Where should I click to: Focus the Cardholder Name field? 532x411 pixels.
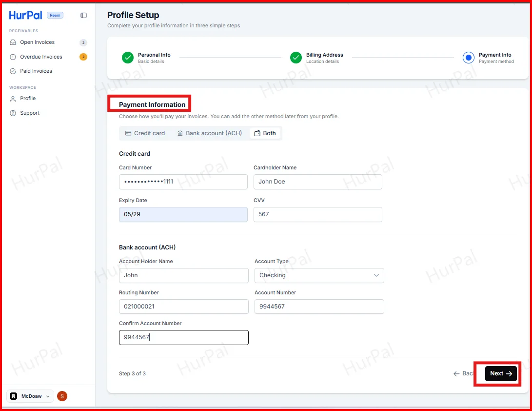coord(318,182)
